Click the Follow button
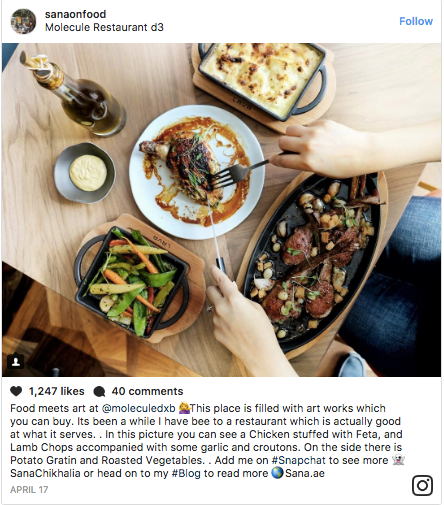 coord(416,21)
